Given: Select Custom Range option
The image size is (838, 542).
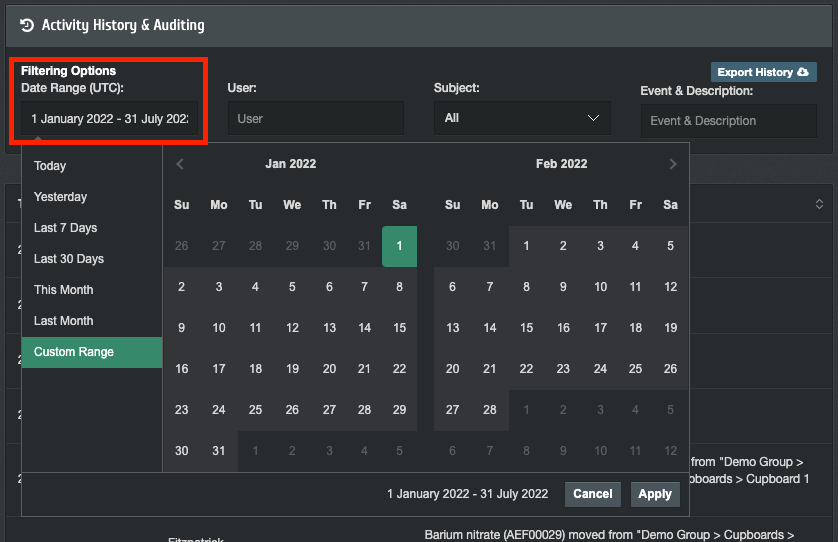Looking at the screenshot, I should (92, 352).
